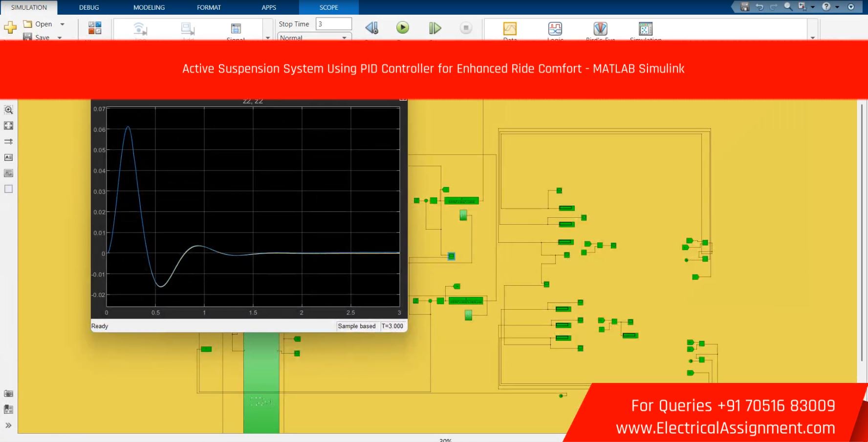
Task: Open the Normal simulation mode dropdown
Action: point(314,37)
